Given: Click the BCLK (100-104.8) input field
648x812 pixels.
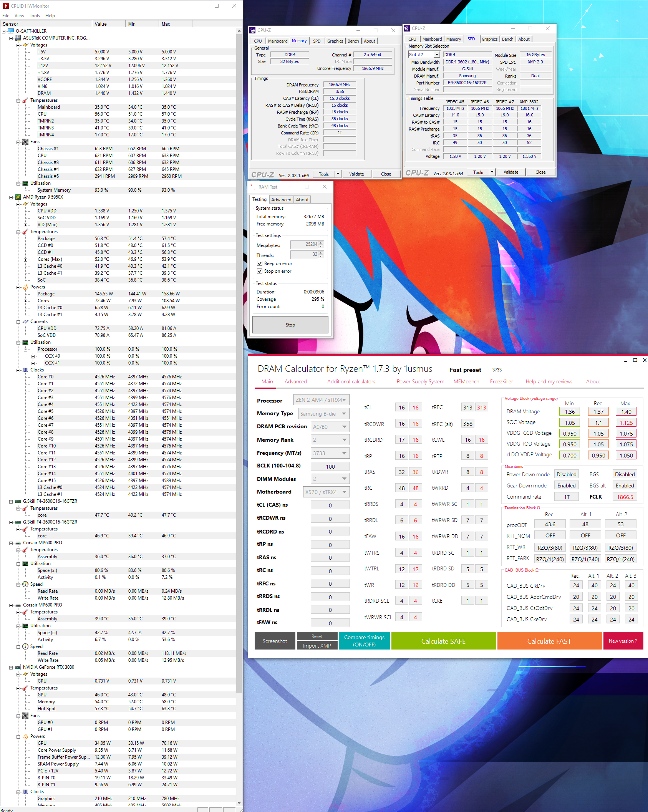Looking at the screenshot, I should click(x=330, y=467).
